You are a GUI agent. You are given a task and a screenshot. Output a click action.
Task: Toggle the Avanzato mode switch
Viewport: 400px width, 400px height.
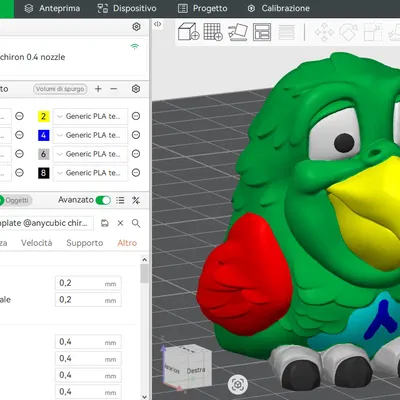click(x=103, y=200)
